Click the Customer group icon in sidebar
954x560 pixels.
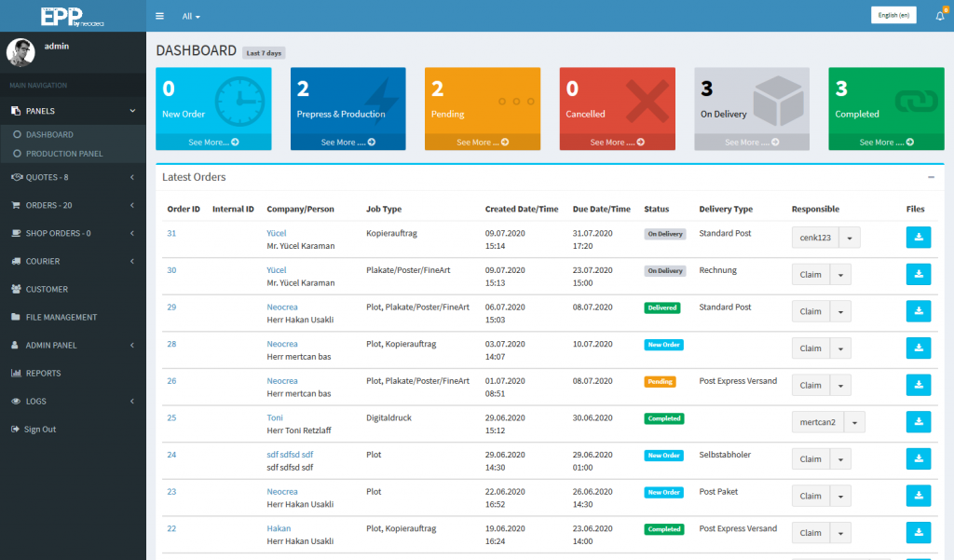click(16, 290)
